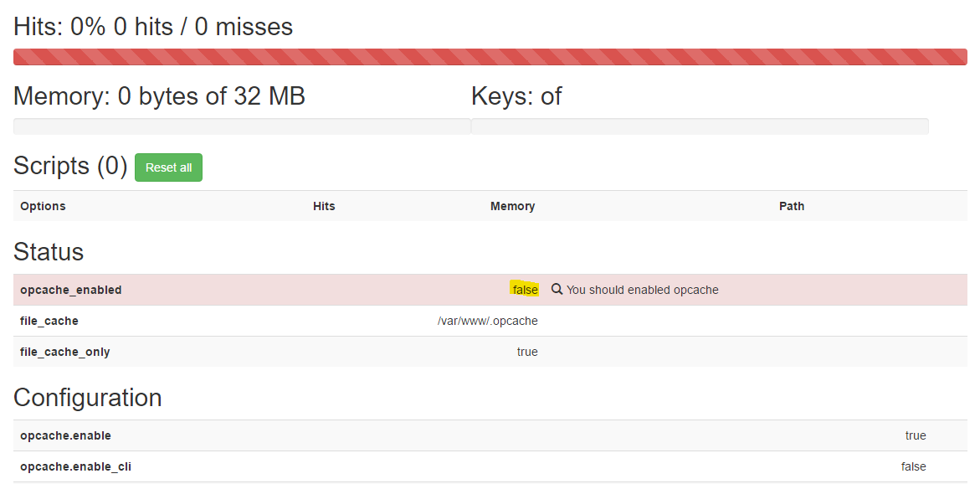Click the Path column header
Viewport: 980px width, 484px height.
(791, 206)
